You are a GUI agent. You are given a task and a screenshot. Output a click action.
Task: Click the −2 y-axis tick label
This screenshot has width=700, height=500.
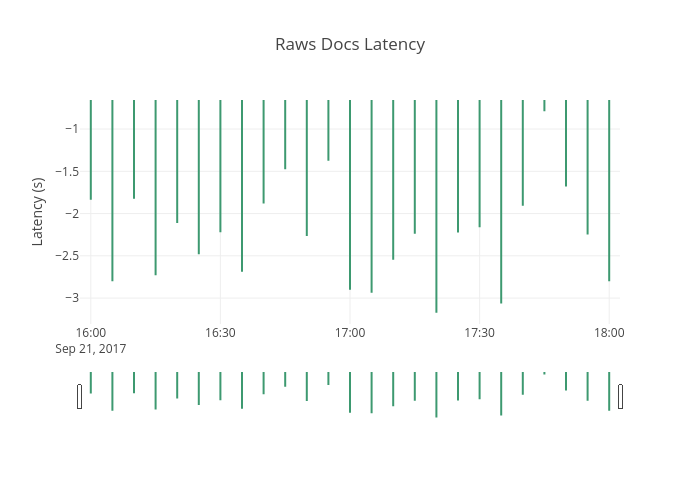click(x=71, y=213)
